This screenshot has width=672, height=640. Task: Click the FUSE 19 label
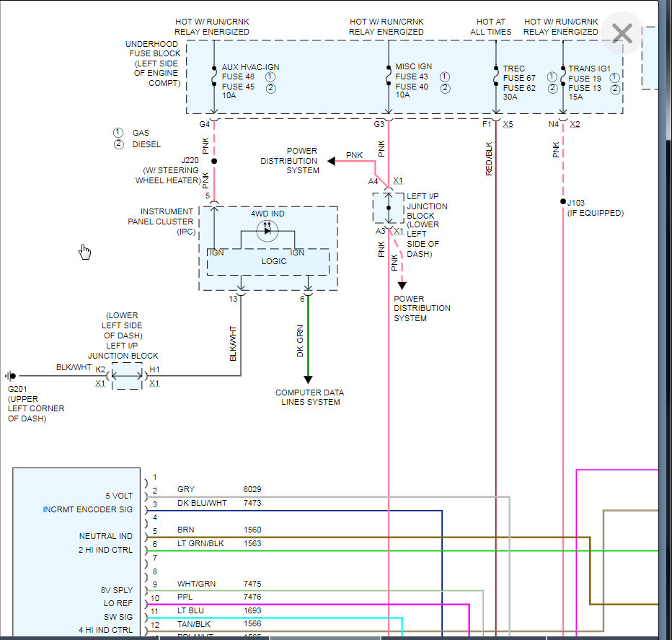point(585,79)
